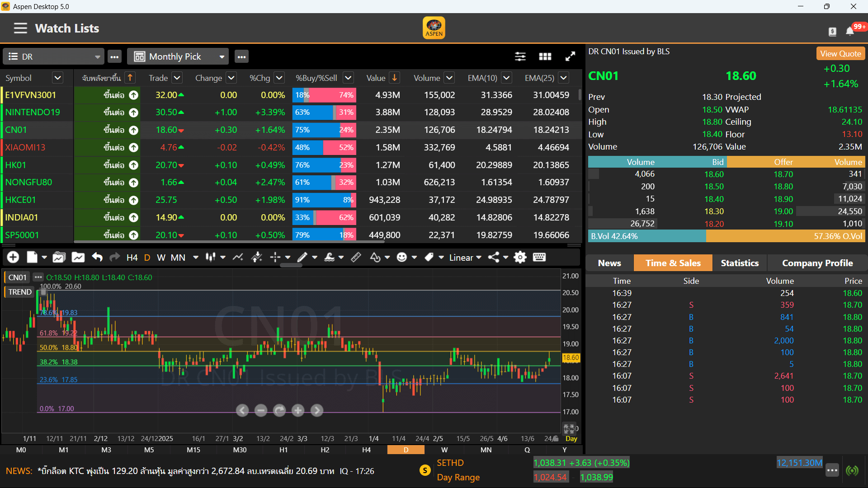This screenshot has height=488, width=868.
Task: Click the B.Vol 42.64% volume bar
Action: point(647,236)
